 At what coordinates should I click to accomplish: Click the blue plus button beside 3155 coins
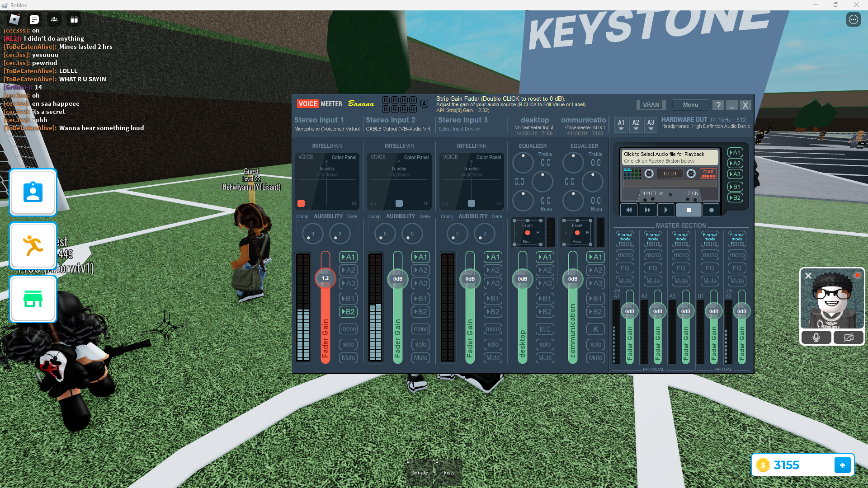[x=842, y=465]
